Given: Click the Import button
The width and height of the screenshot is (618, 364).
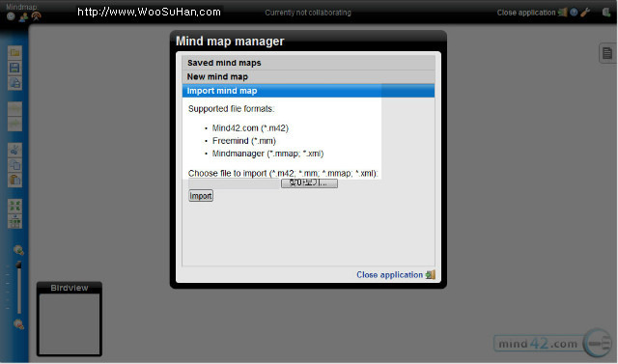Looking at the screenshot, I should (x=201, y=196).
